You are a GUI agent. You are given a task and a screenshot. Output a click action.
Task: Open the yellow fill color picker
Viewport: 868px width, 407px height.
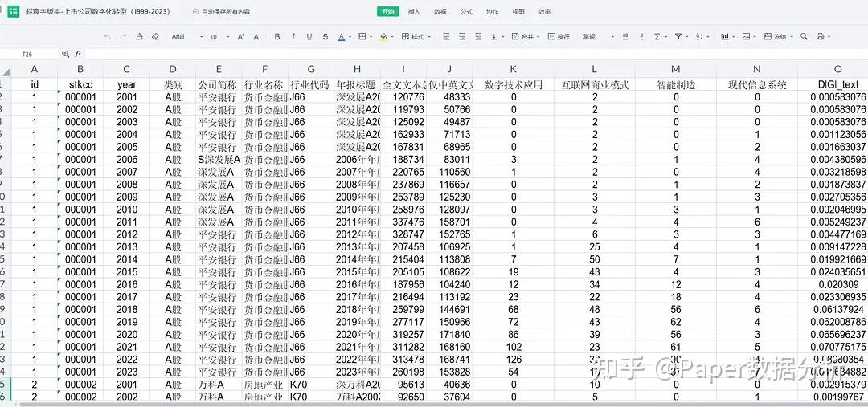coord(387,36)
